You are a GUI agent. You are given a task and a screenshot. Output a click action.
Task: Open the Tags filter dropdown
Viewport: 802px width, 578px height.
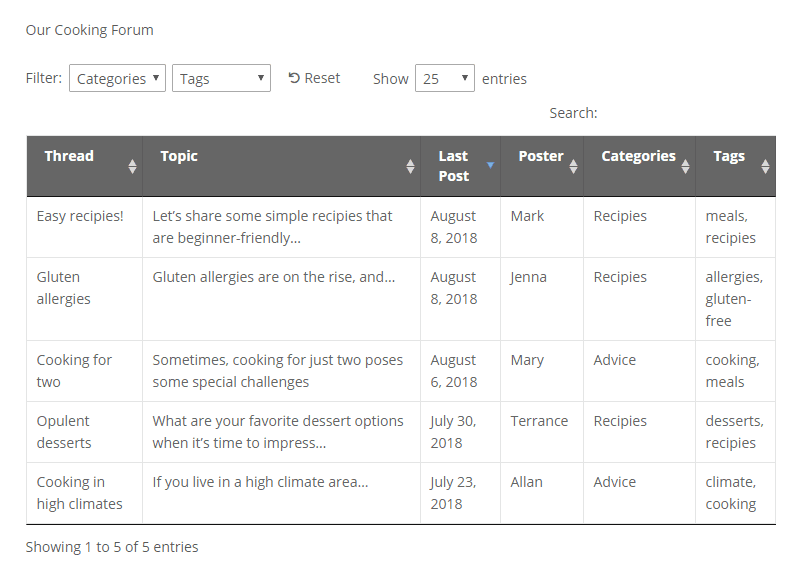click(221, 77)
